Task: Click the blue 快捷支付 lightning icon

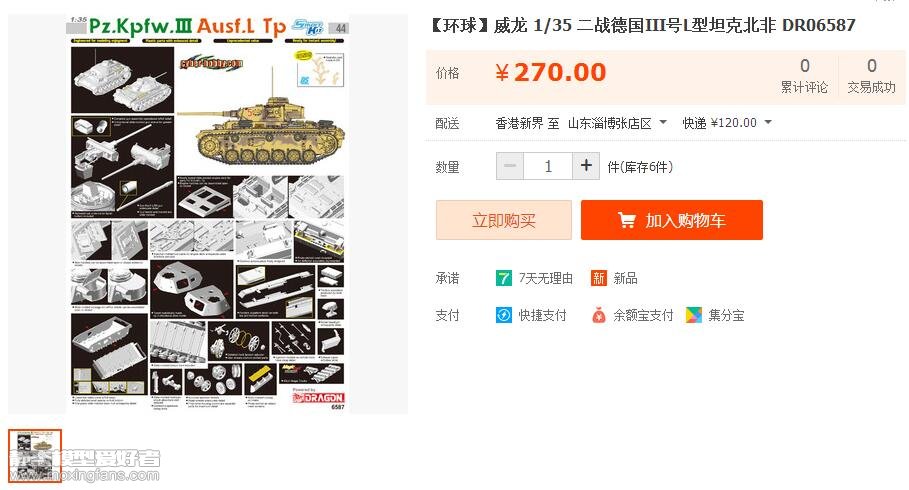Action: click(x=504, y=315)
